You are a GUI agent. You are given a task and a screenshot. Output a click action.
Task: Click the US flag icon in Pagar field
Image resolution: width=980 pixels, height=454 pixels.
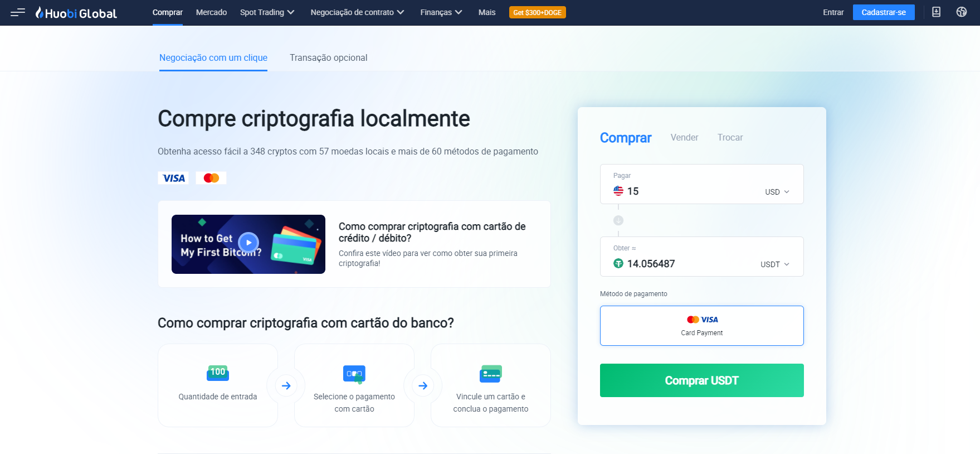(618, 191)
